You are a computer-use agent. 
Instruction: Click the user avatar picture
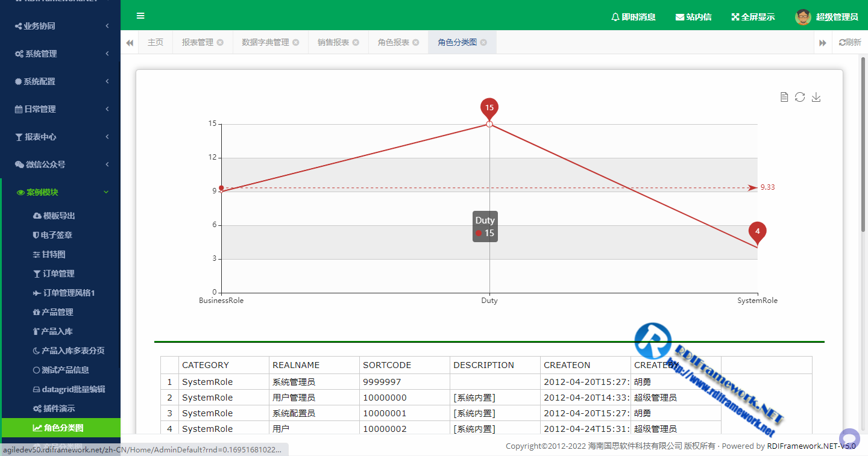(803, 17)
